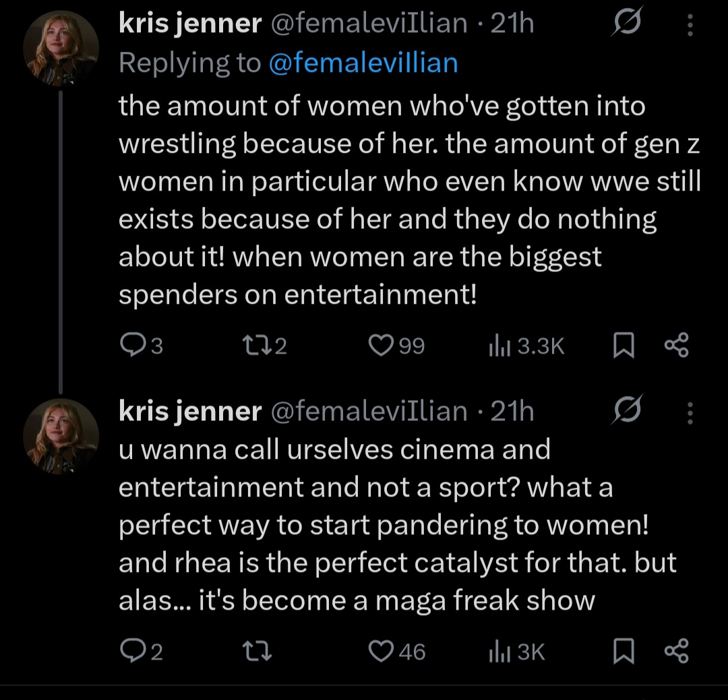Viewport: 728px width, 700px height.
Task: Open kris jenner profile from first tweet name
Action: click(x=189, y=24)
